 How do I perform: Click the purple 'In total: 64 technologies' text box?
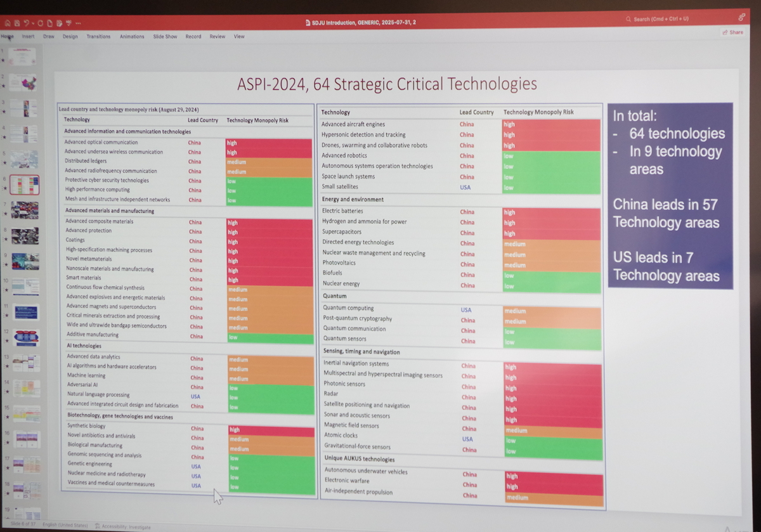tap(670, 195)
